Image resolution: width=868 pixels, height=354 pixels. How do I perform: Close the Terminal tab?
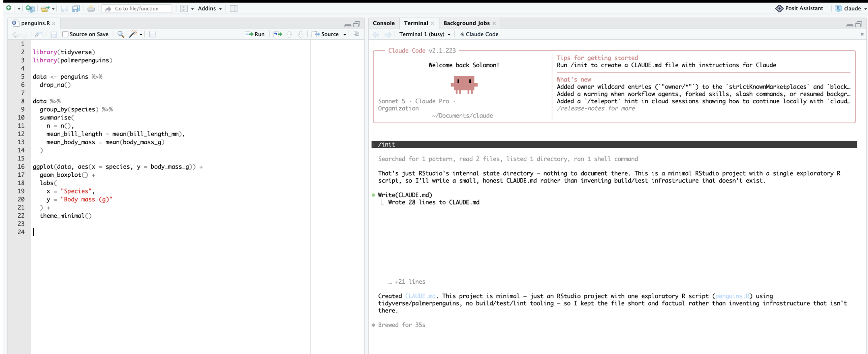pyautogui.click(x=432, y=23)
